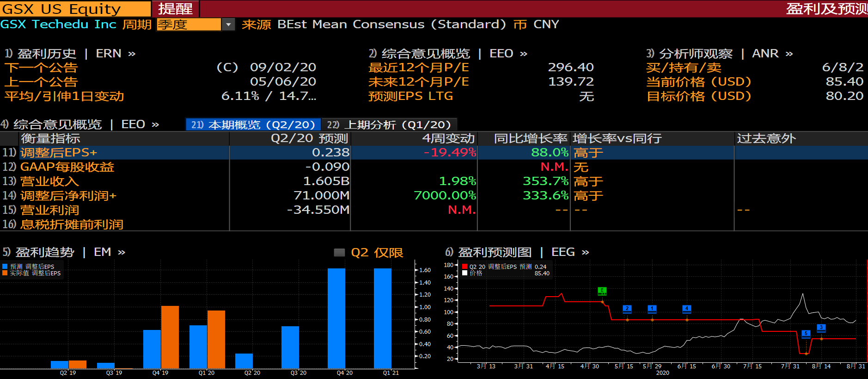Click the orange Q4'19 actual EPS bar
Screen dimensions: 868x379
click(170, 337)
